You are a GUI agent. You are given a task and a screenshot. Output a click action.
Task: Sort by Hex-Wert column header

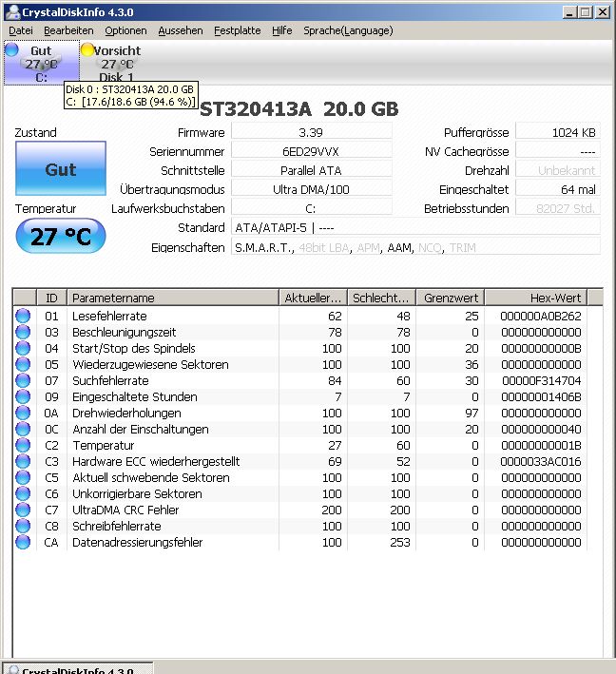(x=546, y=298)
